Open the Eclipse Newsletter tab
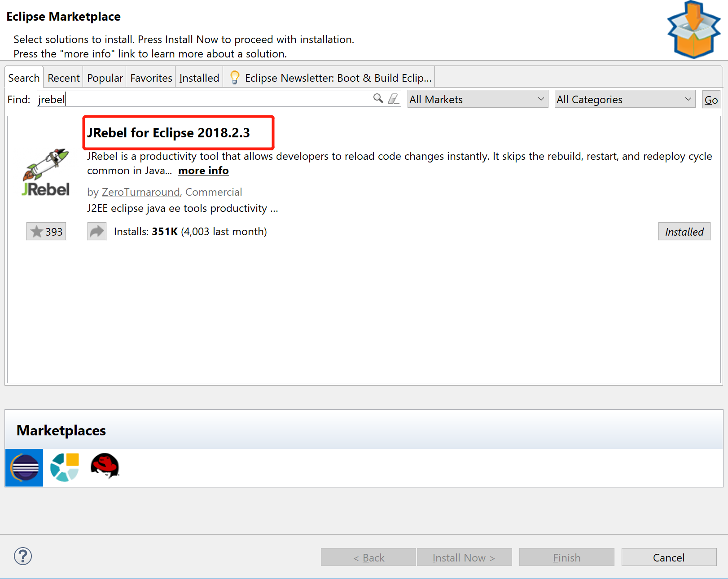 point(329,78)
